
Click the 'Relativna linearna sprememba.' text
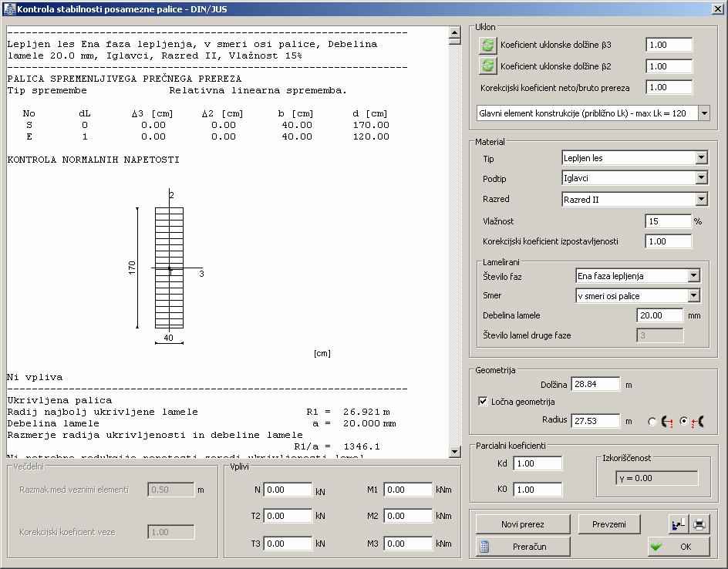coord(258,90)
